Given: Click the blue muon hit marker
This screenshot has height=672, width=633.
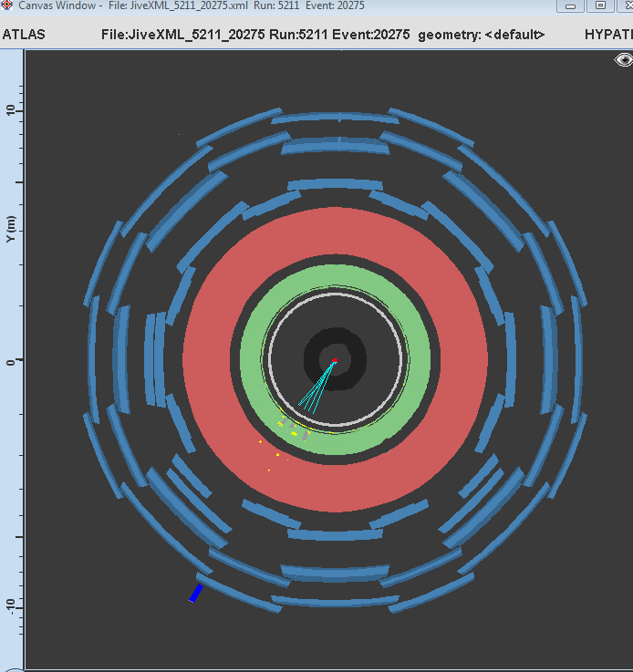Looking at the screenshot, I should pyautogui.click(x=194, y=594).
